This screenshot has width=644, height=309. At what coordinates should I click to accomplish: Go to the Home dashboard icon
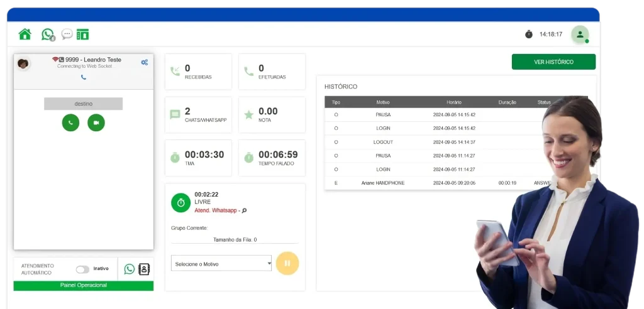(25, 34)
